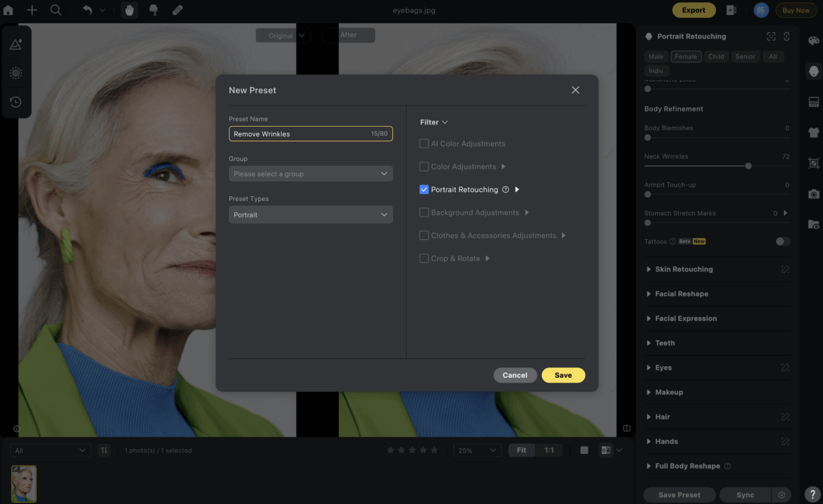Screen dimensions: 823x504
Task: Uncheck the Portrait Retouching checkbox
Action: point(424,190)
